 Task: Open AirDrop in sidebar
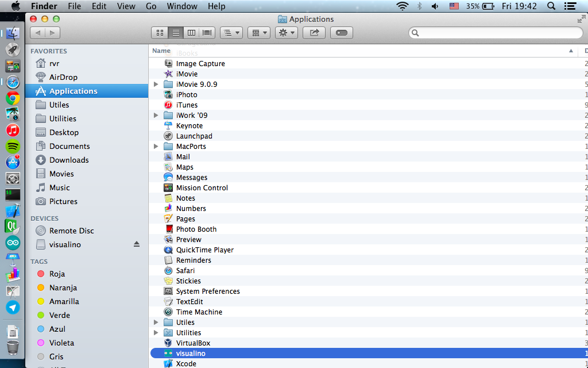click(x=87, y=77)
